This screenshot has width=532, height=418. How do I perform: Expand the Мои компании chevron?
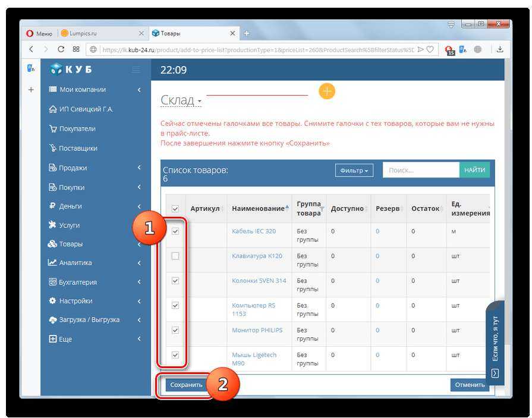139,90
